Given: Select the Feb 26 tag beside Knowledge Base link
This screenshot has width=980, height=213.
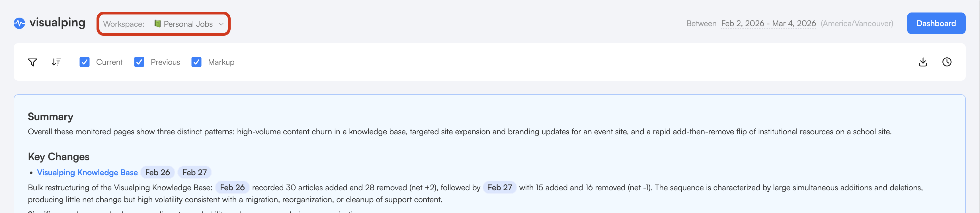Looking at the screenshot, I should click(157, 173).
